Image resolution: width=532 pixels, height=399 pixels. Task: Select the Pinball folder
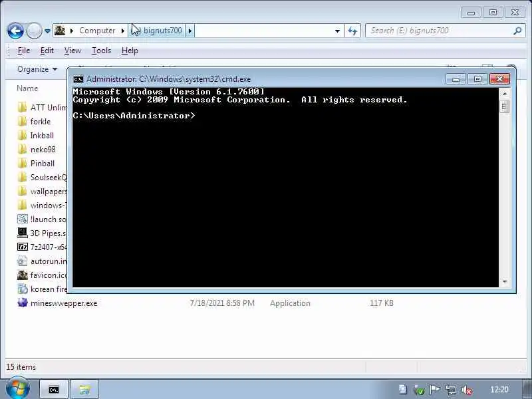[36, 163]
